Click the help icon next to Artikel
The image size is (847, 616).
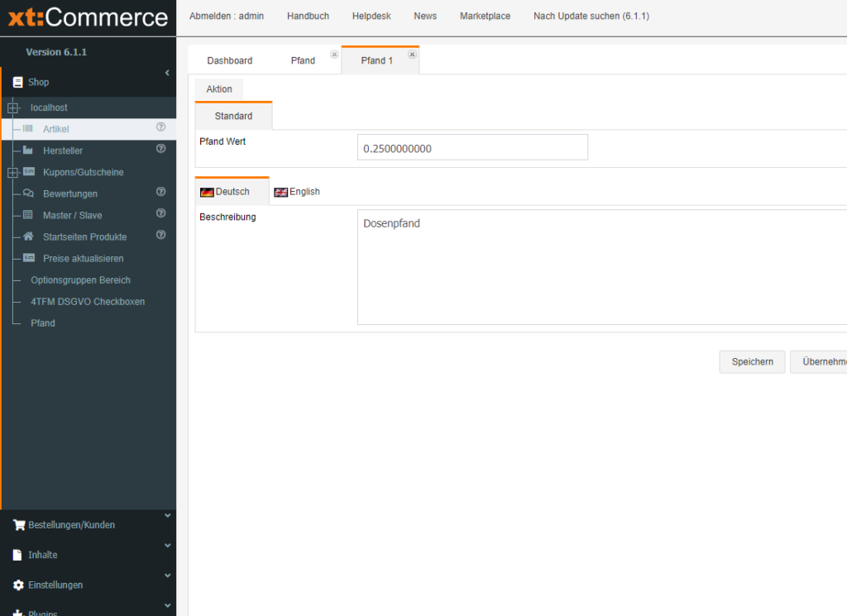161,127
